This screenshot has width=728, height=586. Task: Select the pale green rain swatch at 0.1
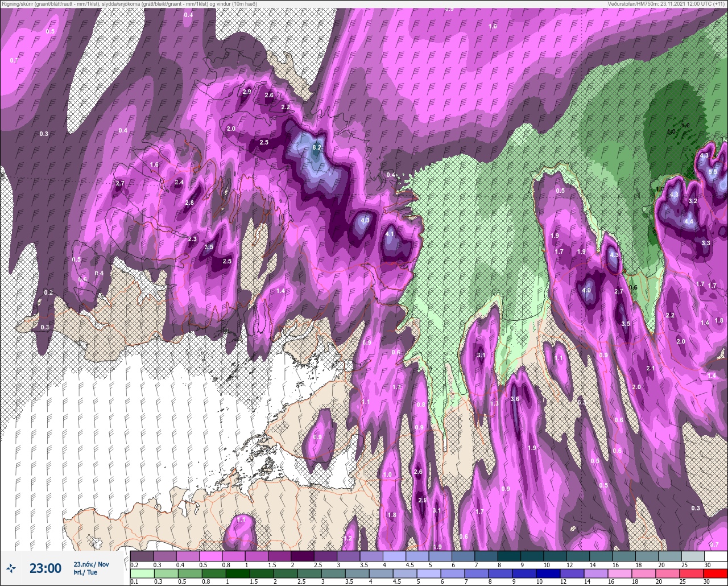pyautogui.click(x=142, y=573)
